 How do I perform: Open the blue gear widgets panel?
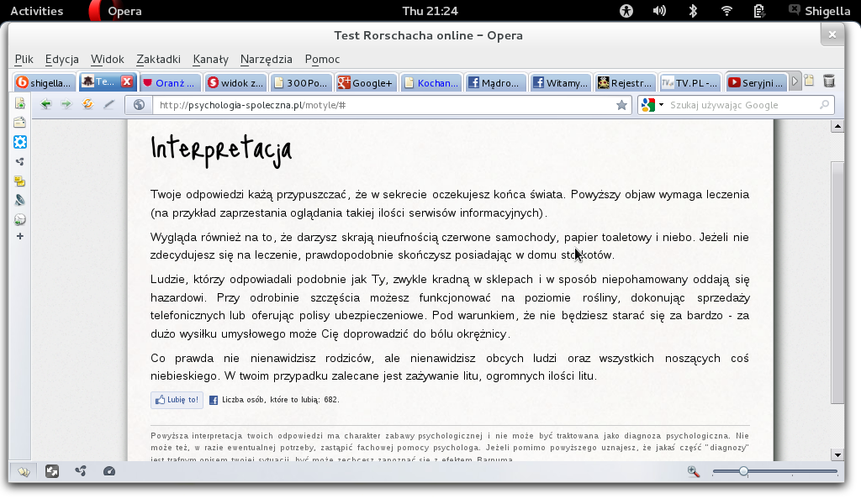tap(20, 142)
